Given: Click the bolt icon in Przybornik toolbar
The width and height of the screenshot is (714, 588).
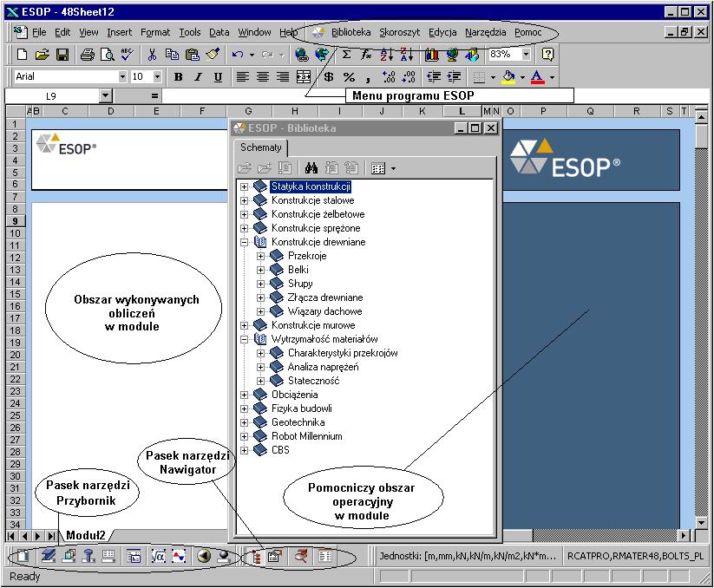Looking at the screenshot, I should (x=88, y=556).
